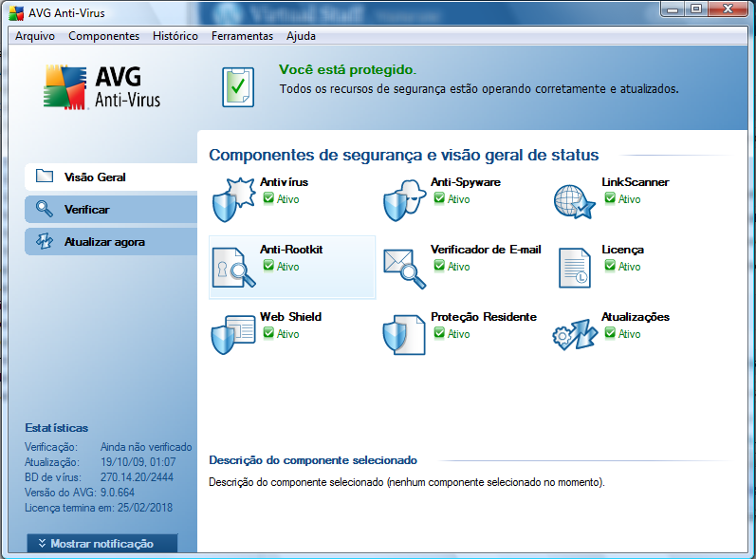Maximize the AVG Anti-Virus window
The image size is (756, 559).
(696, 9)
